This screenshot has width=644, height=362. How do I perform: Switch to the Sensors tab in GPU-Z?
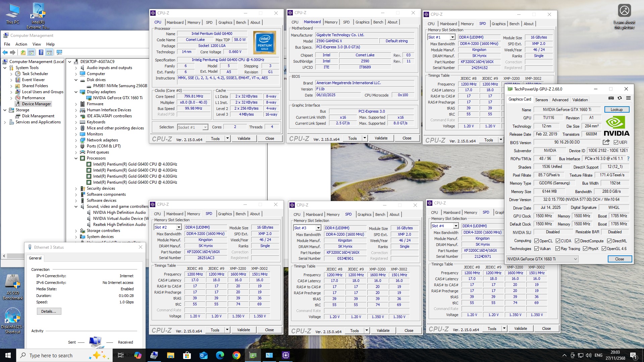point(541,100)
